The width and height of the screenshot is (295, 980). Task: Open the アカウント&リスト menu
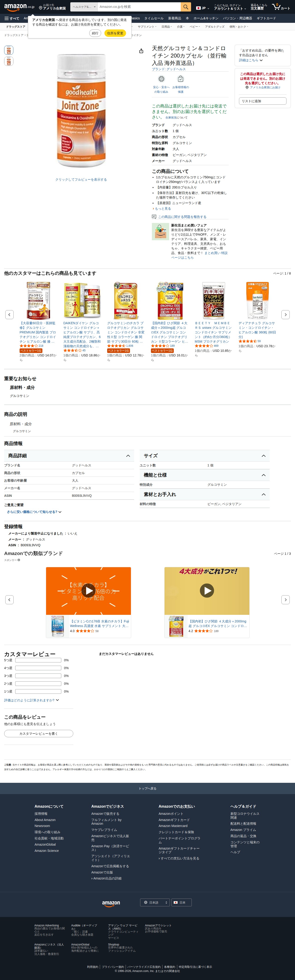pos(230,7)
